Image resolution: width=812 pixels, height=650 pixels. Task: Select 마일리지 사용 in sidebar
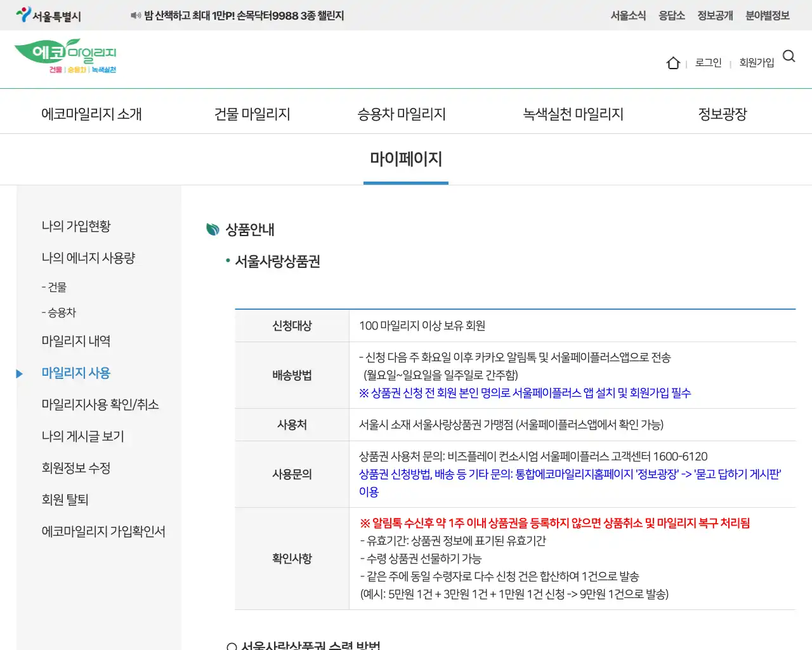click(76, 373)
